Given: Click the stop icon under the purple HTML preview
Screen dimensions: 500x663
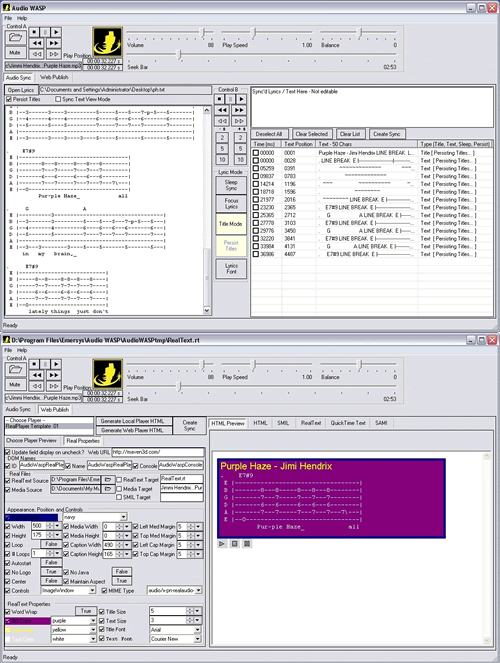Looking at the screenshot, I should tap(235, 544).
